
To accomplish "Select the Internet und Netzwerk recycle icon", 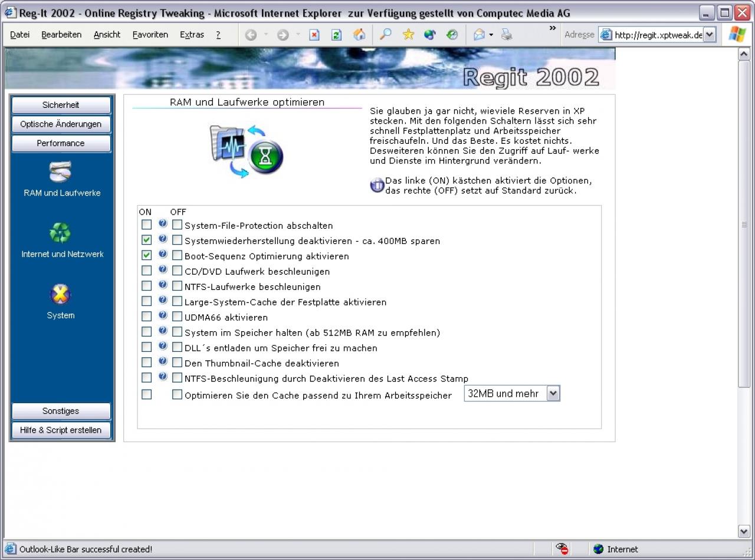I will coord(60,233).
